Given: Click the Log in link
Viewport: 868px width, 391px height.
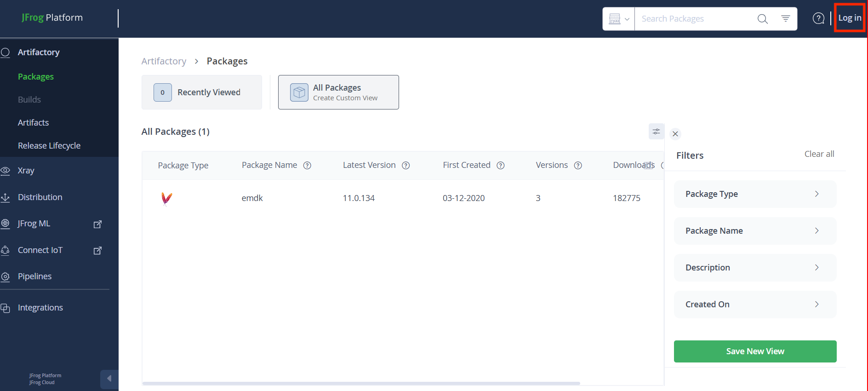Looking at the screenshot, I should 850,18.
